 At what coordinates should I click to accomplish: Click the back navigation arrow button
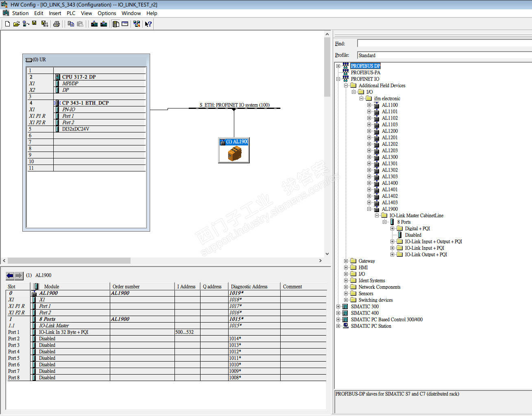tap(10, 276)
